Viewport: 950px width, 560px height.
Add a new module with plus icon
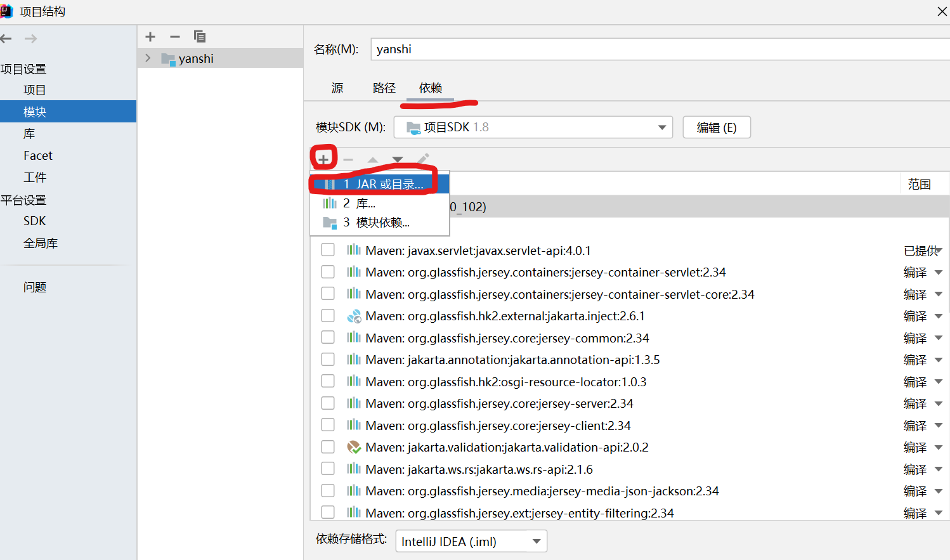[150, 37]
